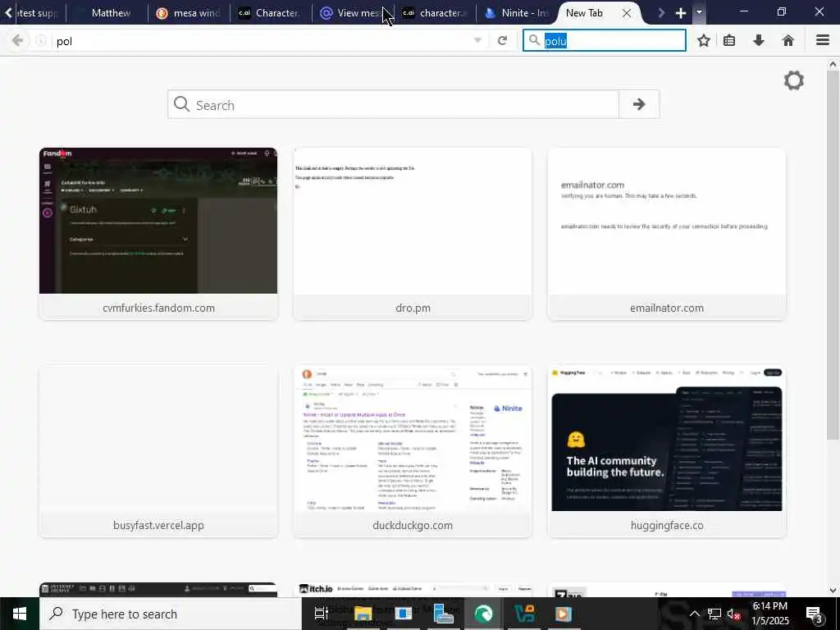Screen dimensions: 840x630
Task: Open the cvmfurkies.fandom.com tile
Action: (x=158, y=234)
